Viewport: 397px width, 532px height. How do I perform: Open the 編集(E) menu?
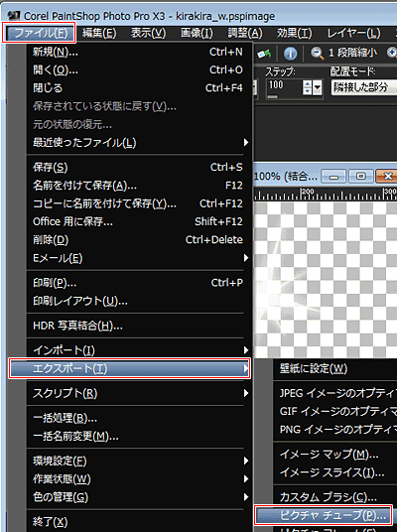(x=99, y=33)
